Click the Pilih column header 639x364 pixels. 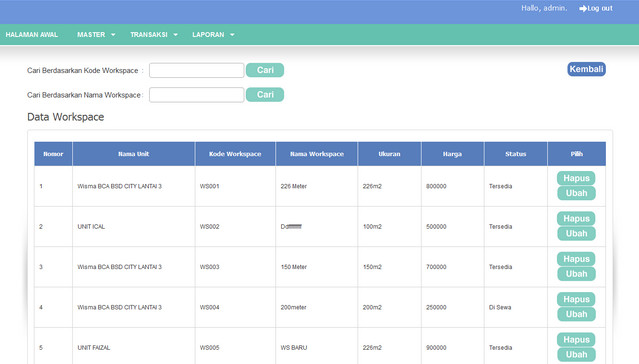pos(577,154)
